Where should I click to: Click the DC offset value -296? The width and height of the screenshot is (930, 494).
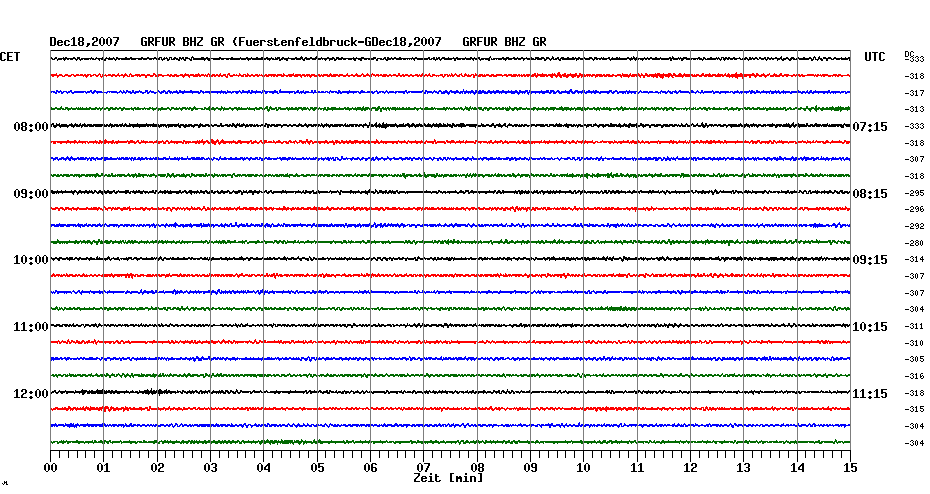coord(915,209)
